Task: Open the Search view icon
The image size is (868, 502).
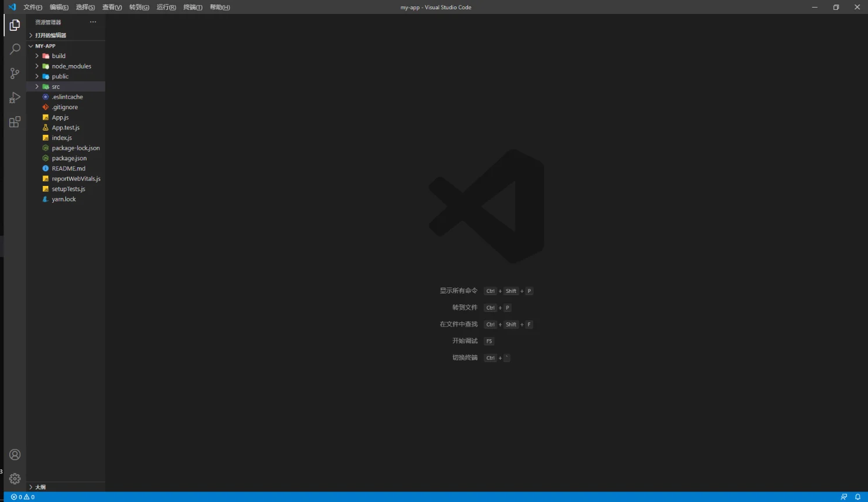Action: tap(15, 49)
